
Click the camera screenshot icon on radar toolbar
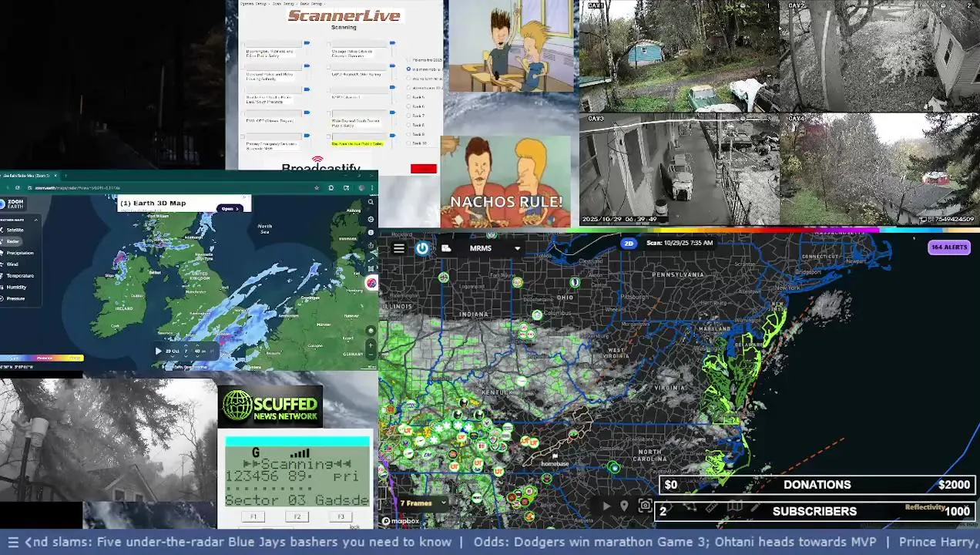click(645, 505)
